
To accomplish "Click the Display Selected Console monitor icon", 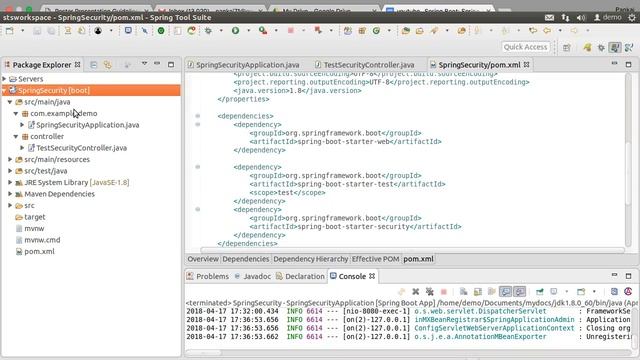I will [554, 291].
